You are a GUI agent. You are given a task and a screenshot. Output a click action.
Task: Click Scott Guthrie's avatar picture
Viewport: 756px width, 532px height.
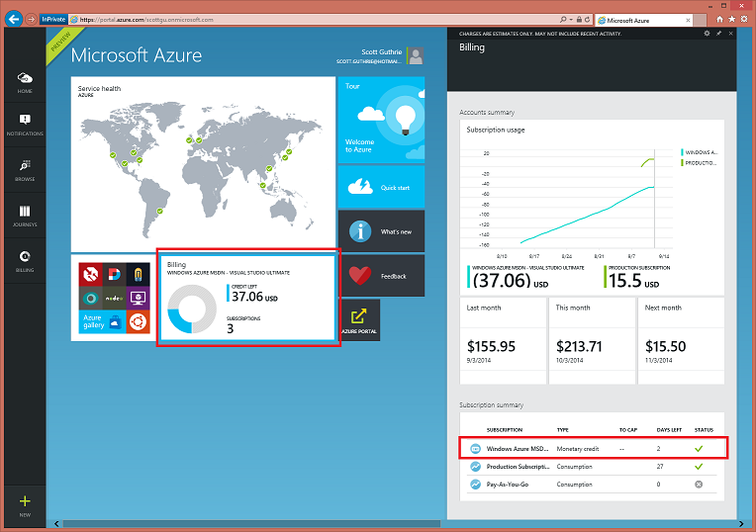[416, 56]
